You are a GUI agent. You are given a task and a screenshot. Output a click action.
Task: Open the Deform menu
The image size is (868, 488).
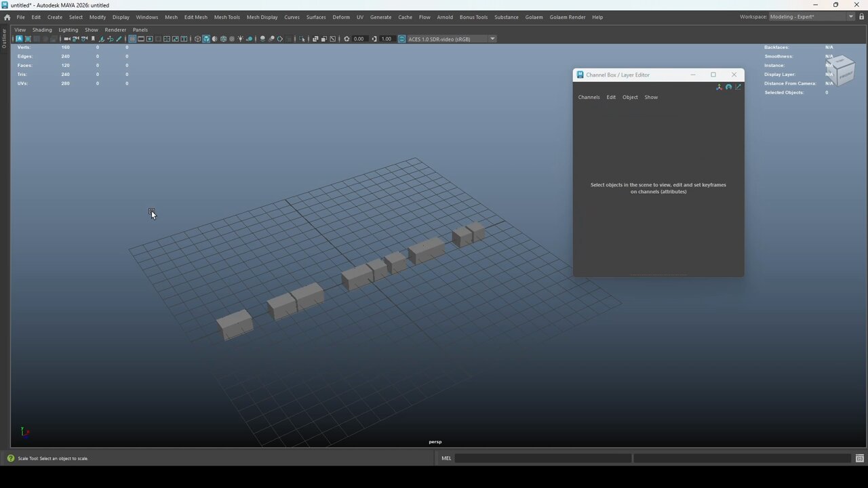[341, 17]
